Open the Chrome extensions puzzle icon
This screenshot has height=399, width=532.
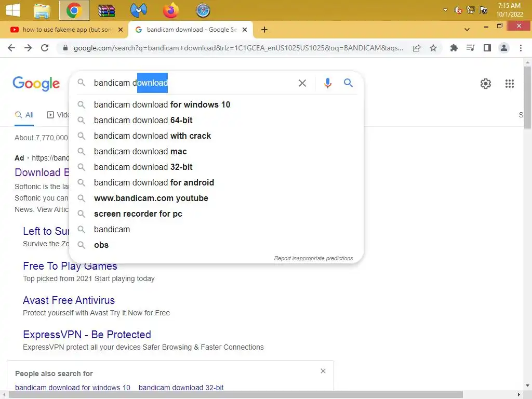(x=454, y=48)
